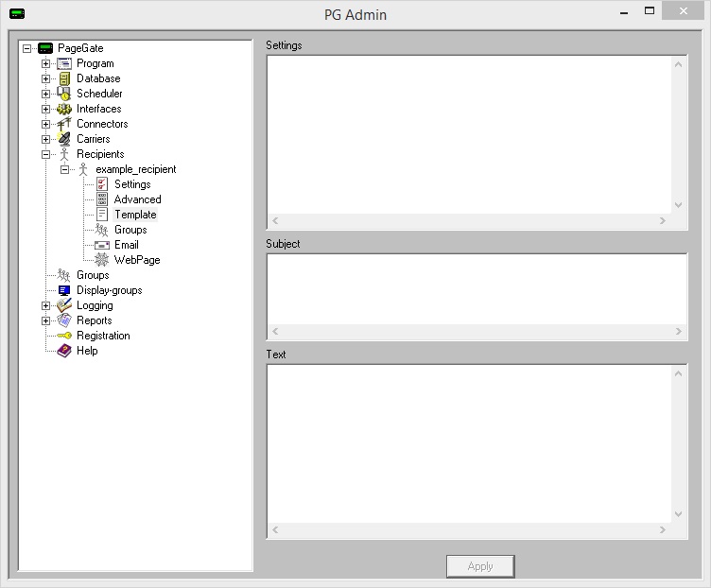Image resolution: width=711 pixels, height=588 pixels.
Task: Expand the Interfaces node
Action: click(x=45, y=109)
